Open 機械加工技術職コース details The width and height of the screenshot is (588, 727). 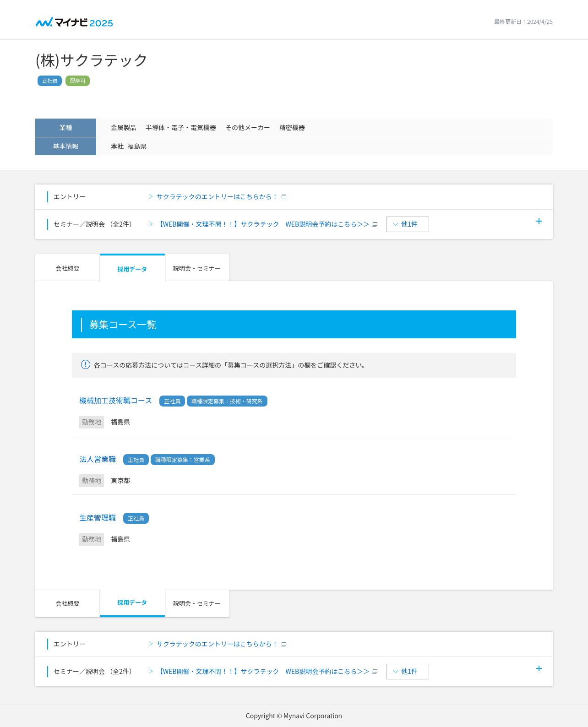[x=115, y=401]
